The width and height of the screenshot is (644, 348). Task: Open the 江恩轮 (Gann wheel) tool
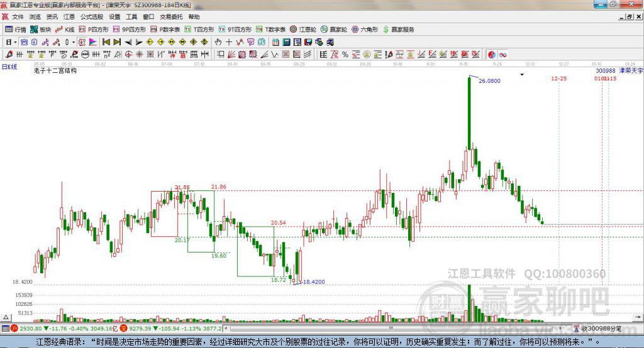pos(303,30)
